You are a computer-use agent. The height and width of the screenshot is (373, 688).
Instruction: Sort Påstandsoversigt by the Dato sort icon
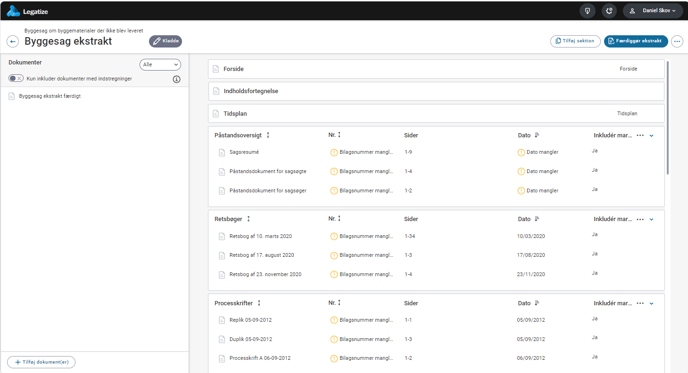click(537, 135)
